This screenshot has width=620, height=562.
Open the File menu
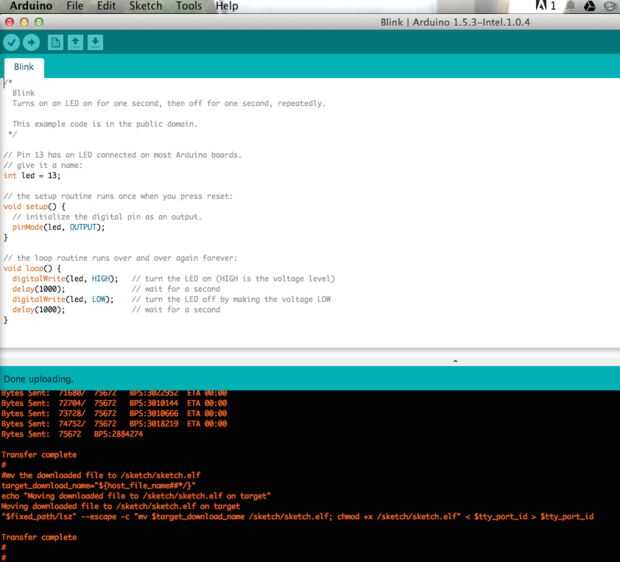75,6
